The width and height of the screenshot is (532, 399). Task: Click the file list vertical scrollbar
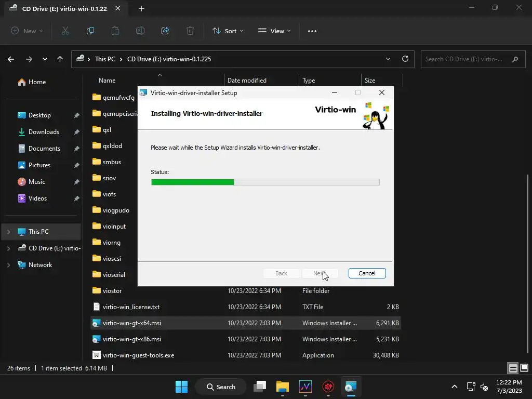pyautogui.click(x=528, y=263)
